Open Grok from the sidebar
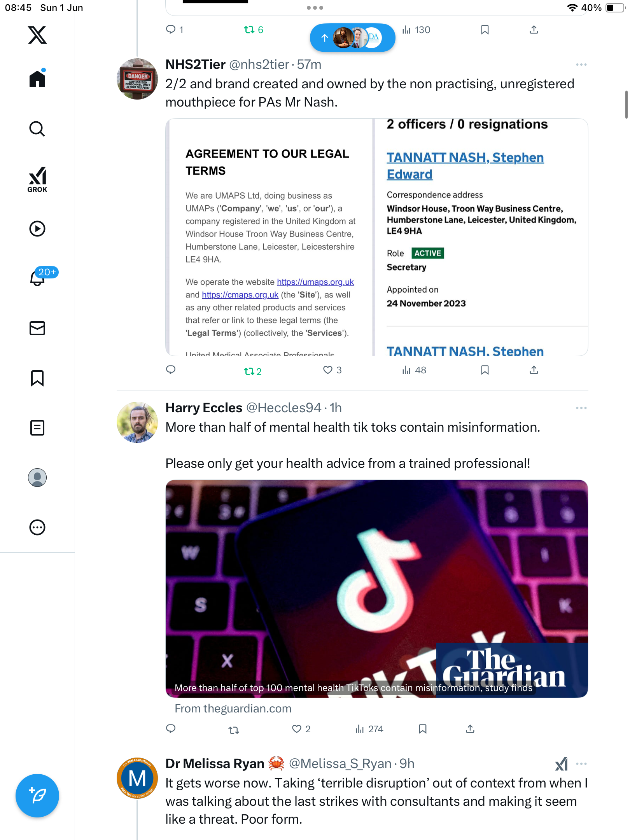Image resolution: width=630 pixels, height=840 pixels. point(37,180)
